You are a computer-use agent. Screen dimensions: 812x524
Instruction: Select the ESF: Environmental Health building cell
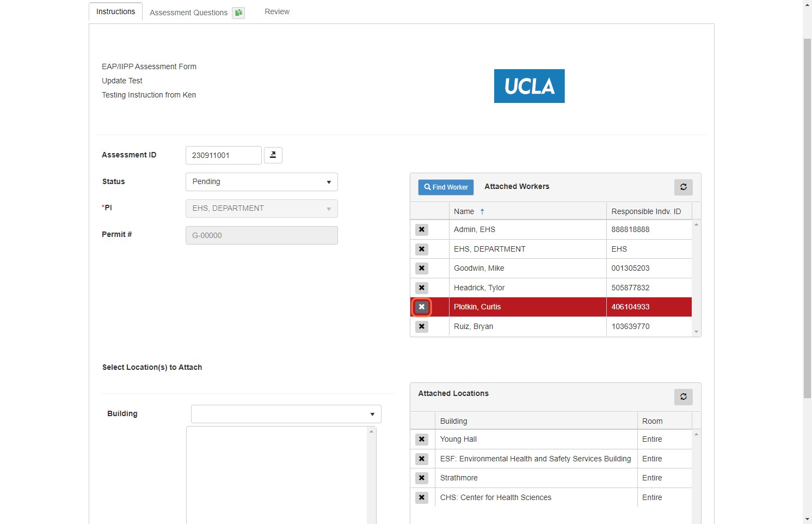point(536,459)
